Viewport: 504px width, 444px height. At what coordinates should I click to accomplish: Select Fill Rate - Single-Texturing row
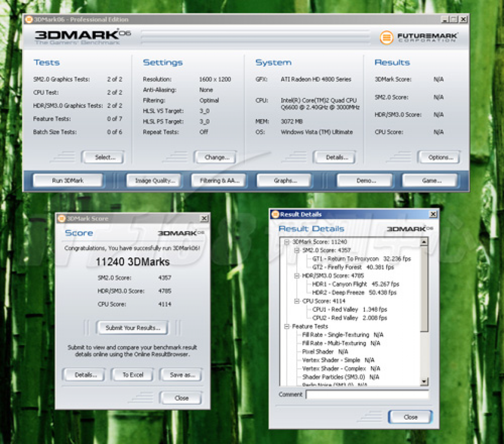[343, 335]
